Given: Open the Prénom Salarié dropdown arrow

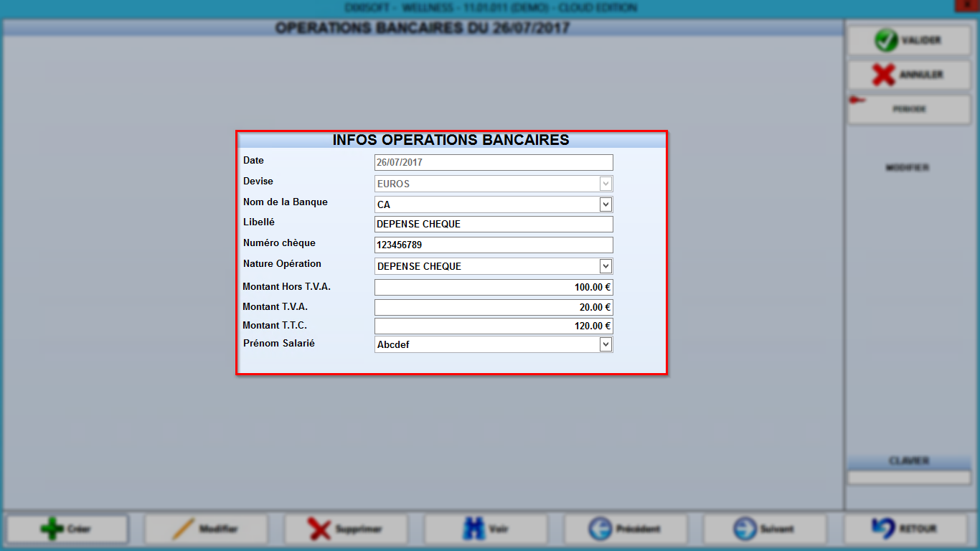Looking at the screenshot, I should (606, 344).
